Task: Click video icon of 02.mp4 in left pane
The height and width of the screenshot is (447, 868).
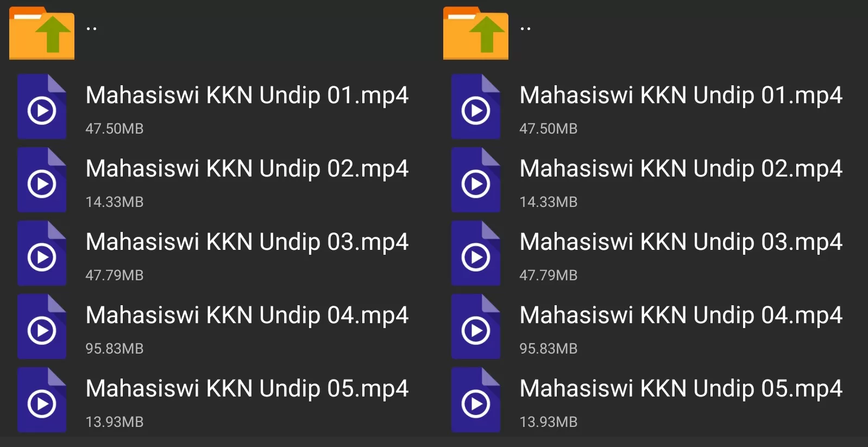Action: tap(42, 180)
